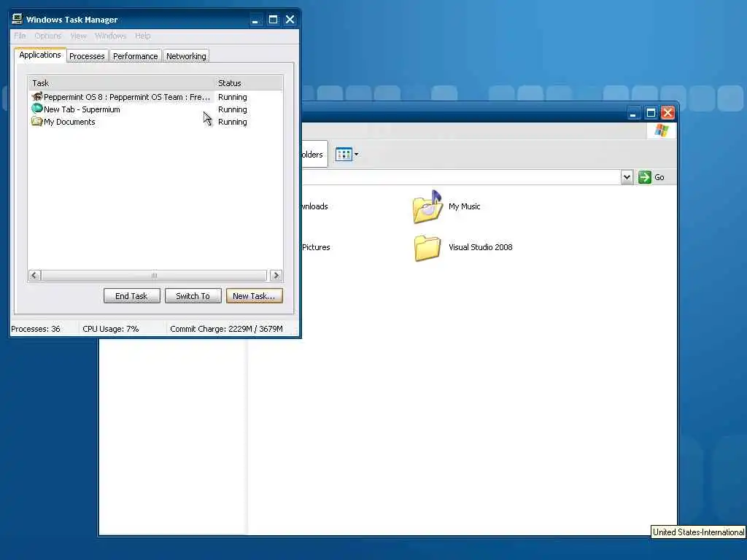This screenshot has width=747, height=560.
Task: Open the Options menu in Task Manager
Action: click(x=47, y=36)
